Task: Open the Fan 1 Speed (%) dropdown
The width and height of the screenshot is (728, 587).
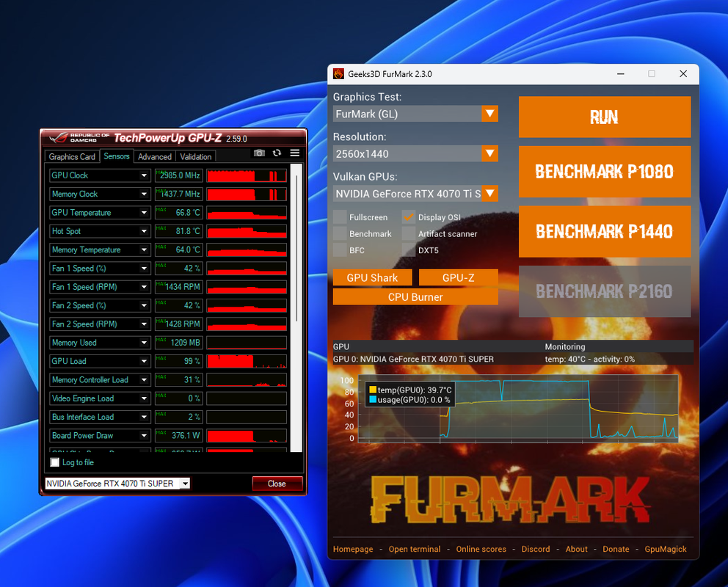Action: [x=144, y=269]
